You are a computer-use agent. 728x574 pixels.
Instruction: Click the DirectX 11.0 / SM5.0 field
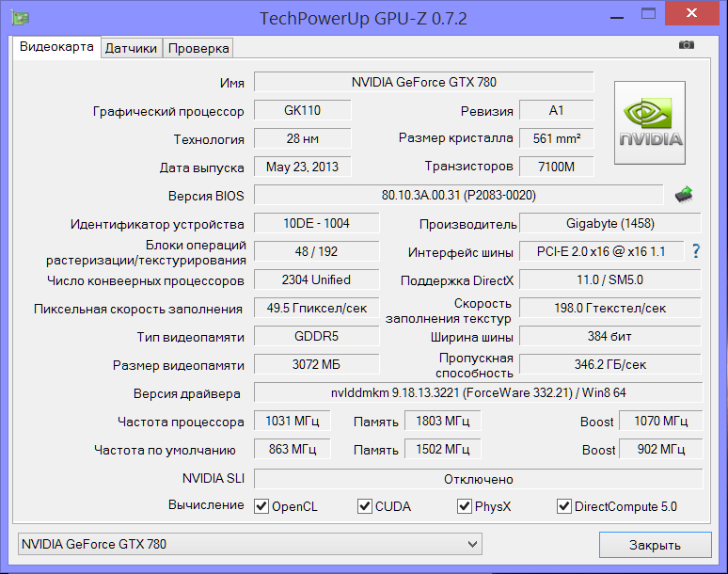coord(610,280)
